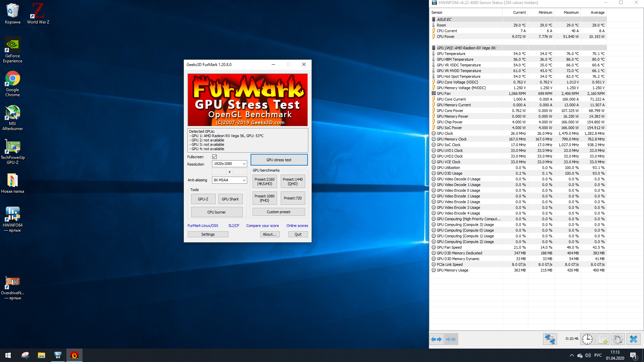Start logging with the sheet plus icon
The height and width of the screenshot is (362, 644).
(602, 339)
